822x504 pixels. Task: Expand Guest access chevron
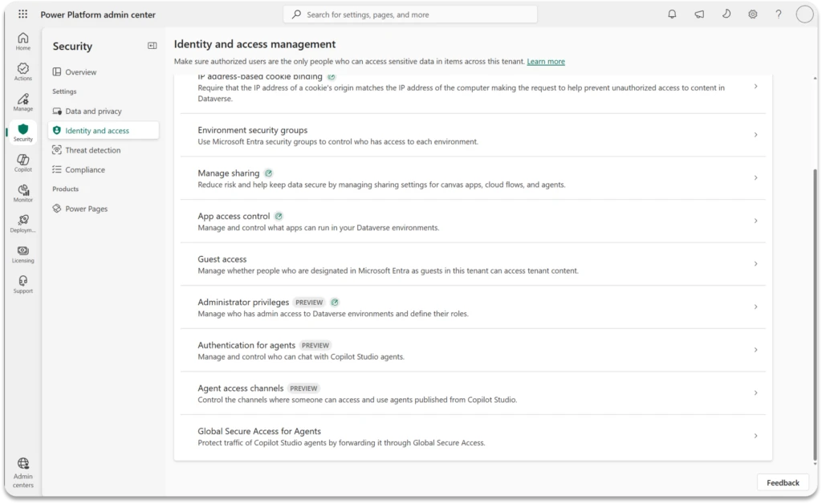click(x=755, y=263)
